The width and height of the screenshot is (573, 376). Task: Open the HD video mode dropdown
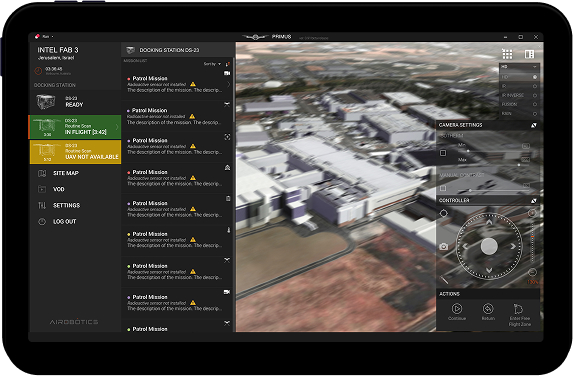point(519,67)
